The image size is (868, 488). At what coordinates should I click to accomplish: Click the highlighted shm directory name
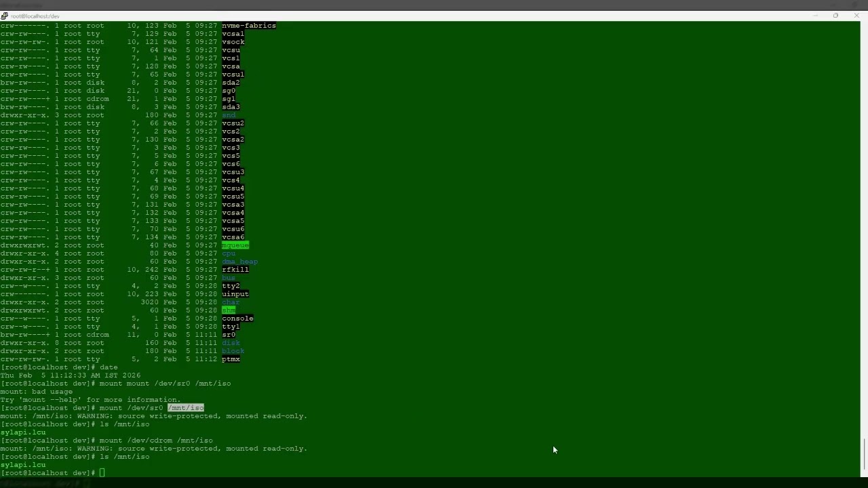pos(229,310)
